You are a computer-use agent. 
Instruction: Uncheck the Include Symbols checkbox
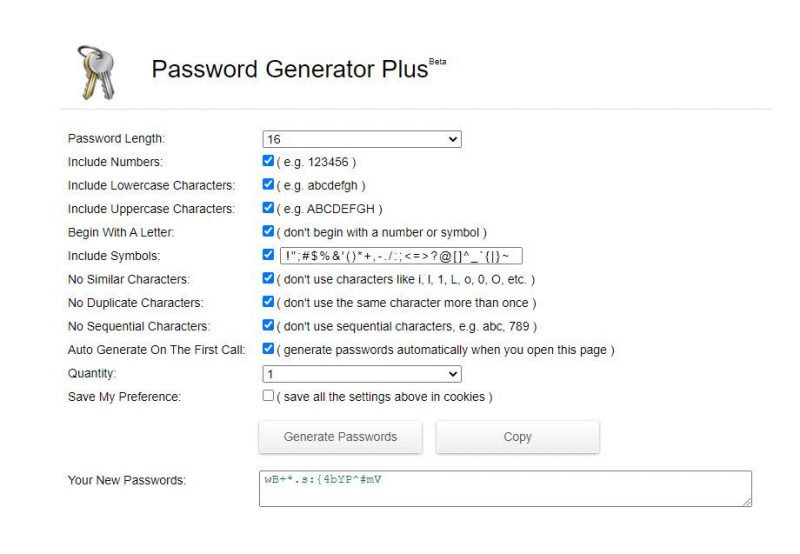click(x=268, y=255)
